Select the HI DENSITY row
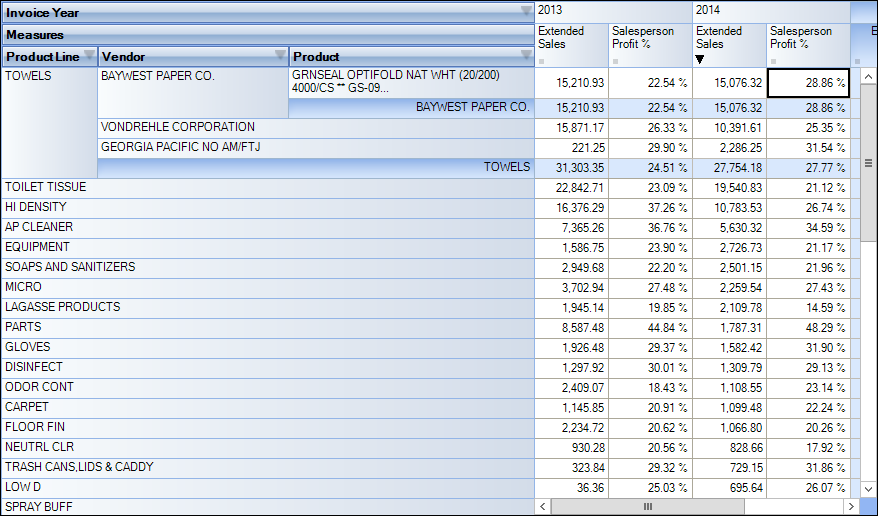 tap(268, 208)
